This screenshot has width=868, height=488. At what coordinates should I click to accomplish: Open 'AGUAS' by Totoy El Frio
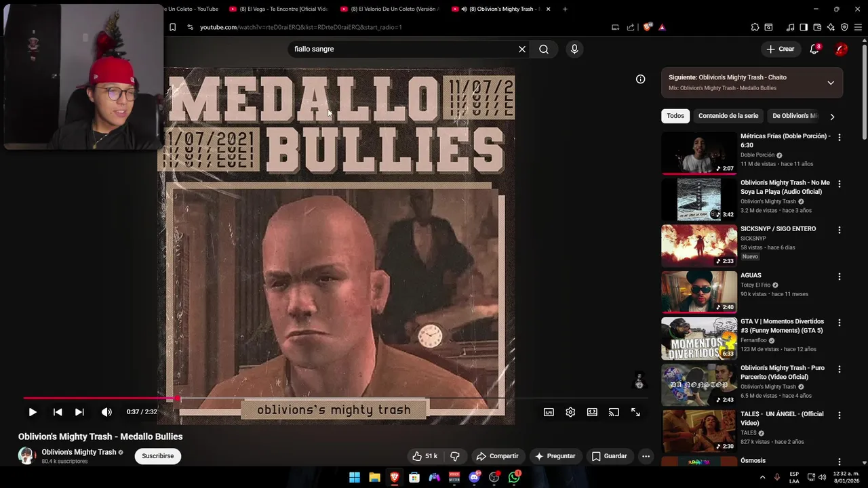[751, 275]
